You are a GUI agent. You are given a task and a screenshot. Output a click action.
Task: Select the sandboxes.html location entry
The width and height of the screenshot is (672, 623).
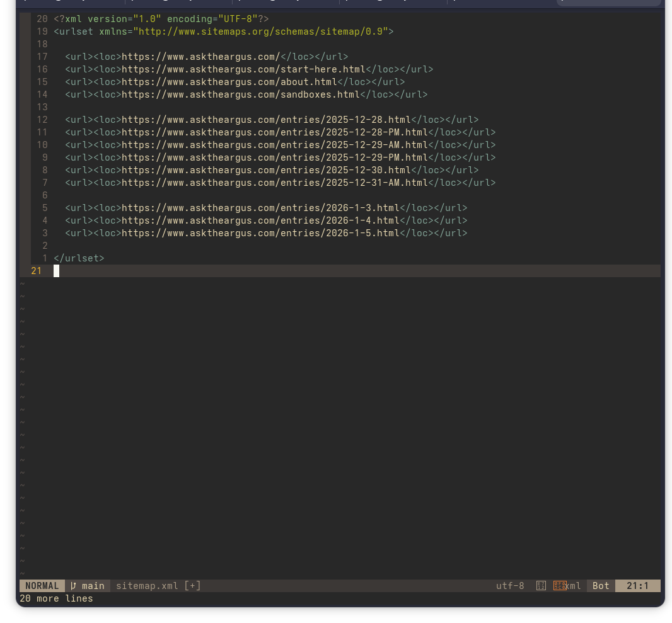coord(246,94)
